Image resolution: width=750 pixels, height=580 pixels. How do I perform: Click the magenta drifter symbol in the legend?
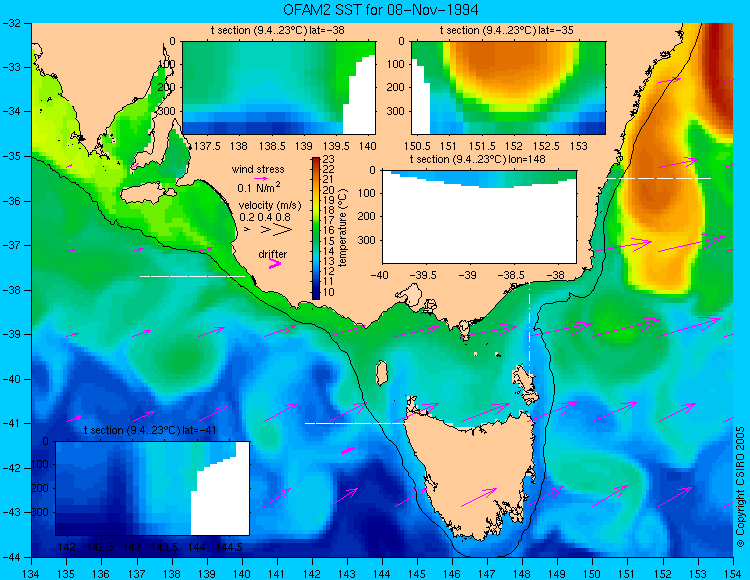coord(275,263)
